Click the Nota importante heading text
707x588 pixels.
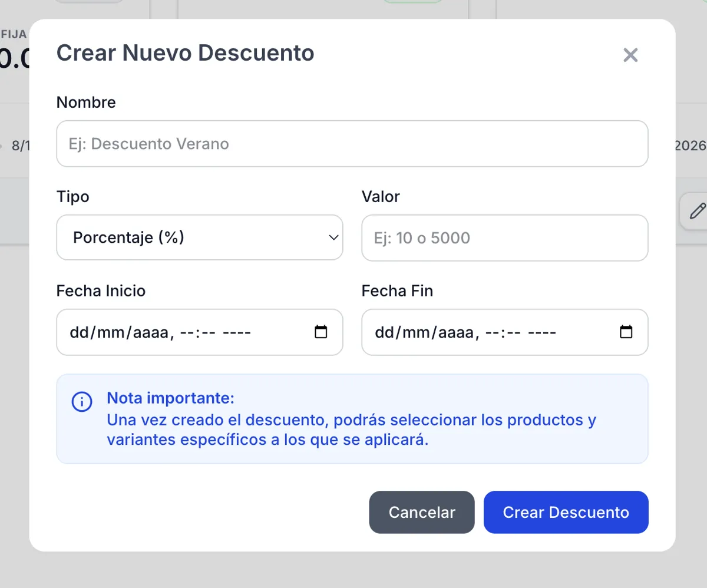pos(170,398)
